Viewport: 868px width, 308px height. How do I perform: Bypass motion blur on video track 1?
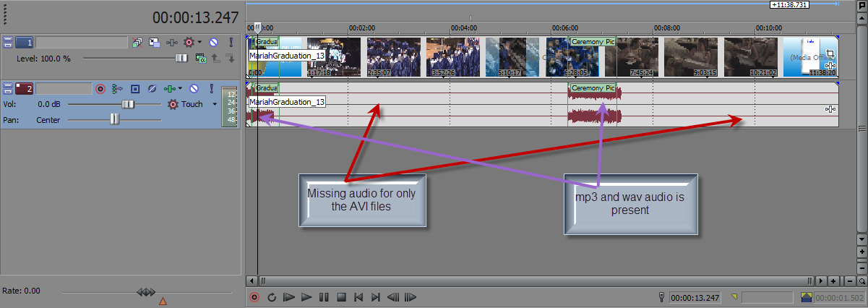137,43
